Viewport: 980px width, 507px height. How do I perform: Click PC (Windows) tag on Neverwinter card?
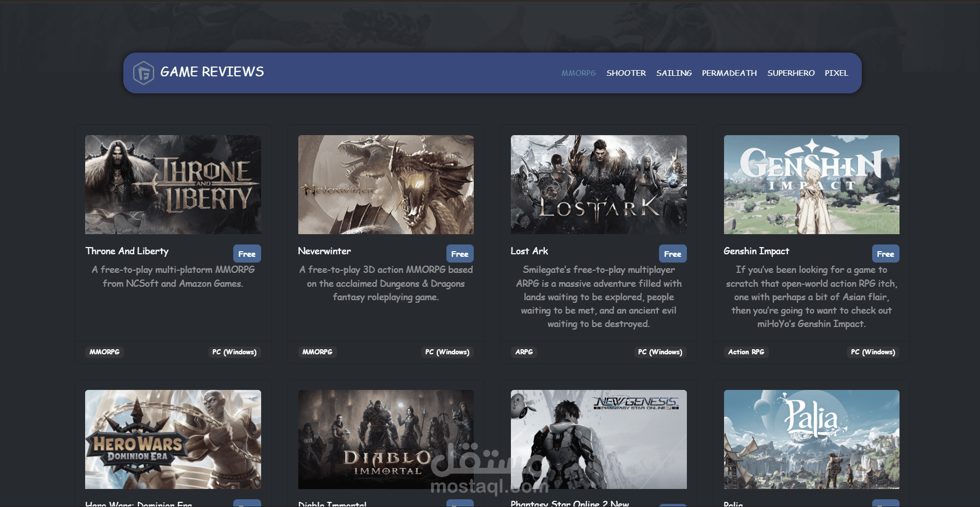(447, 352)
